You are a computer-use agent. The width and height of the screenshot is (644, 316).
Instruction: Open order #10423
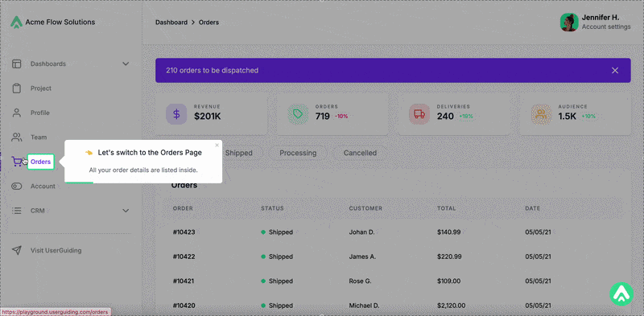[184, 232]
